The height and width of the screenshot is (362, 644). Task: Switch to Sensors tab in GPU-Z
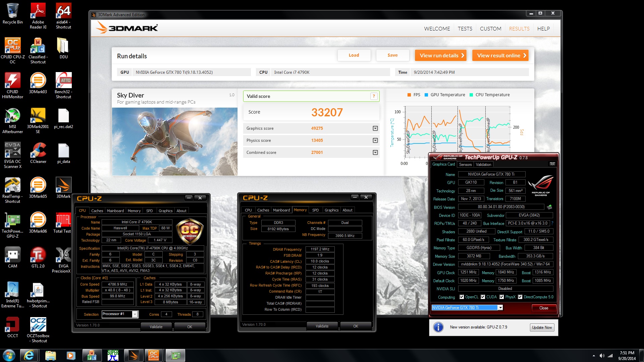(x=465, y=165)
